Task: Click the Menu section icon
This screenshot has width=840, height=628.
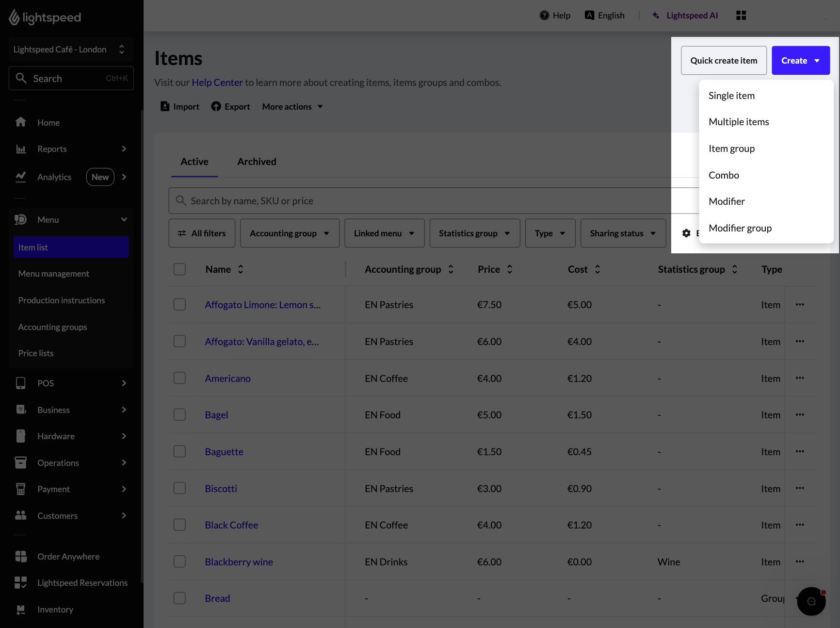Action: 20,220
